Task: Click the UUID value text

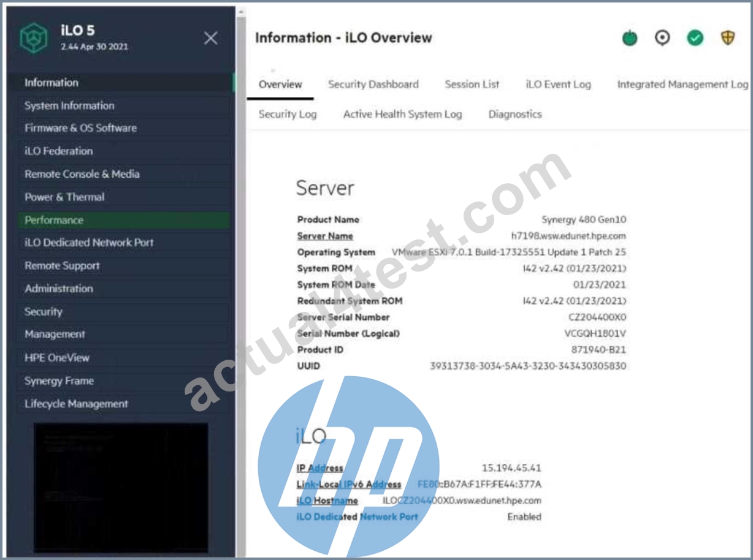Action: (x=528, y=366)
